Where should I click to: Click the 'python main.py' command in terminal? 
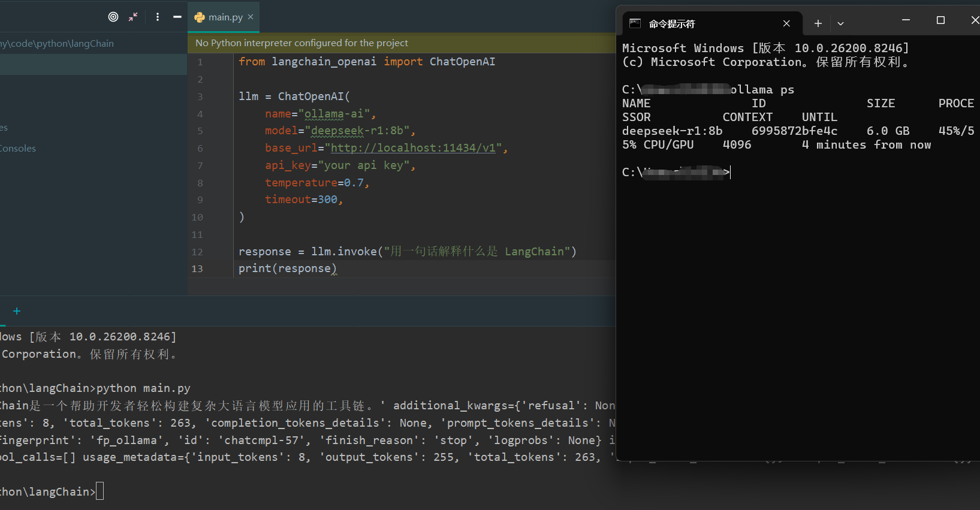coord(143,388)
